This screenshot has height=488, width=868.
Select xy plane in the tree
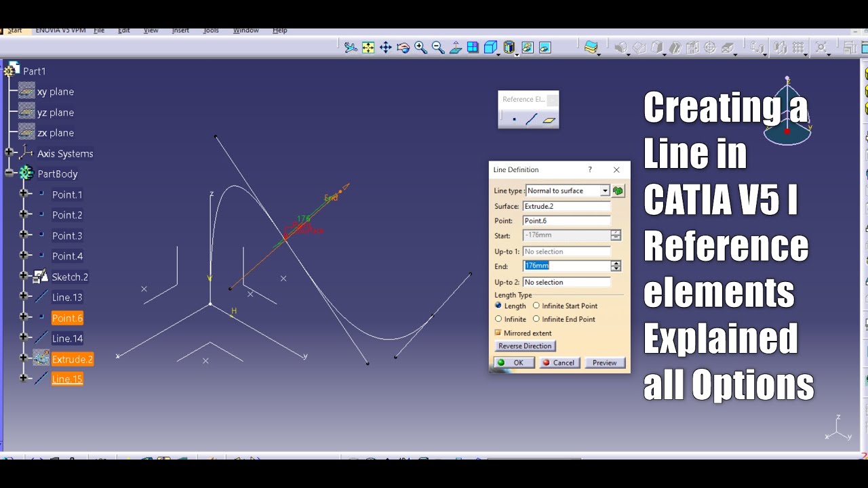(55, 91)
